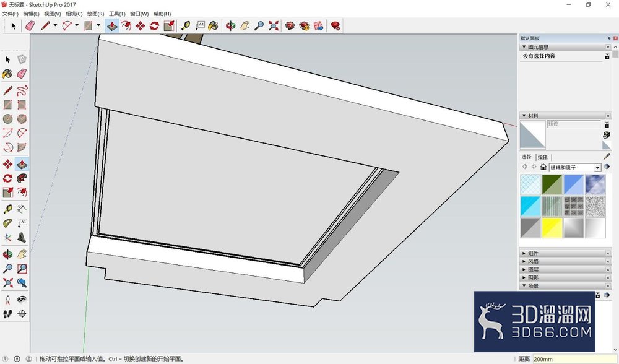The height and width of the screenshot is (364, 619).
Task: Choose the cyan blue material swatch
Action: (x=530, y=206)
